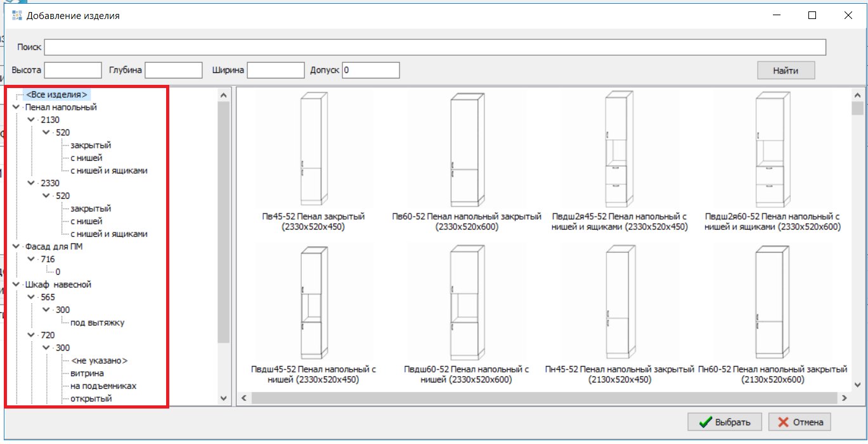
Task: Select 'на подъемниках' tree entry
Action: (x=103, y=386)
